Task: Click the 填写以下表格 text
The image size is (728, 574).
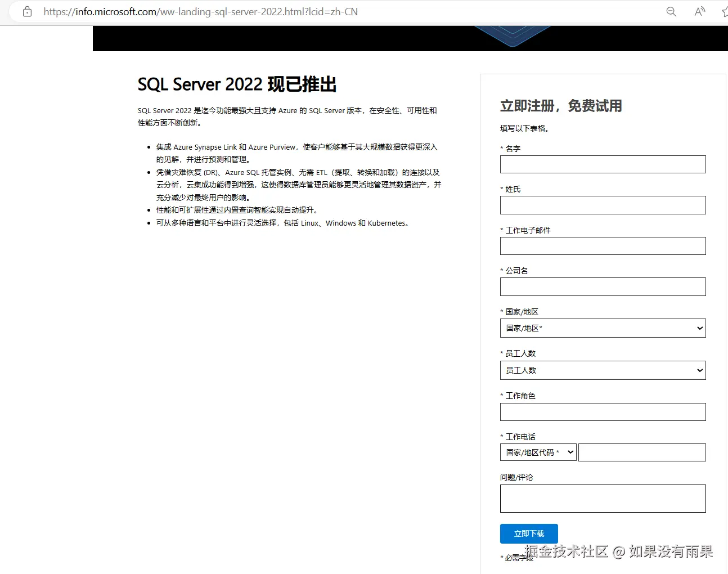Action: click(x=524, y=128)
